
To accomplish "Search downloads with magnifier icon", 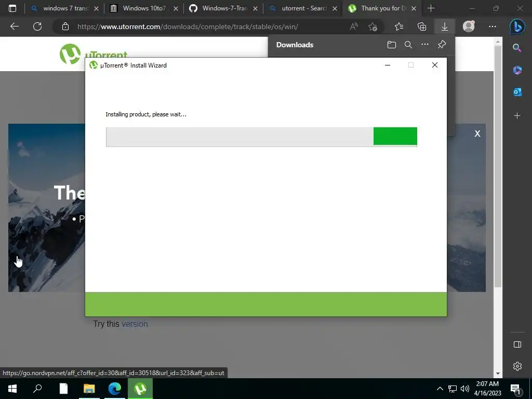I will 408,45.
